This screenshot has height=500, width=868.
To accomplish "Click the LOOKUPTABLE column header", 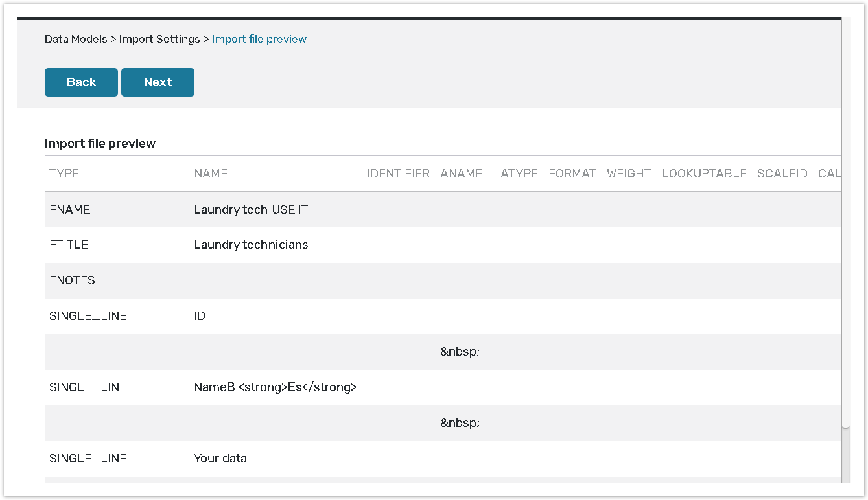I will (704, 174).
